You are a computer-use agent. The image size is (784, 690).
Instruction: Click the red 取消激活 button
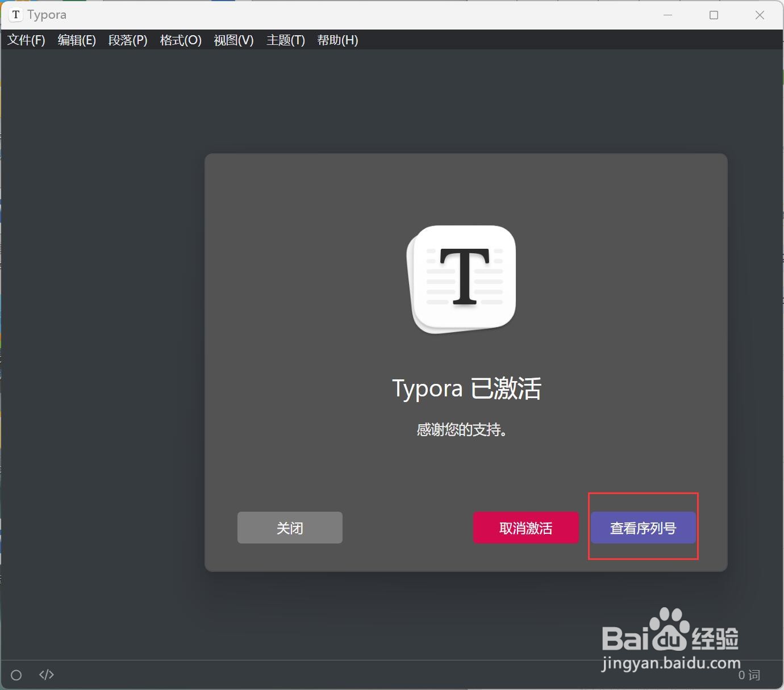click(x=526, y=528)
